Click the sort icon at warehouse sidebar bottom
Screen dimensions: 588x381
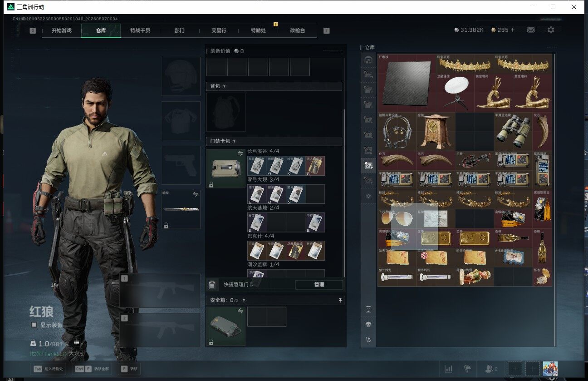pos(368,339)
